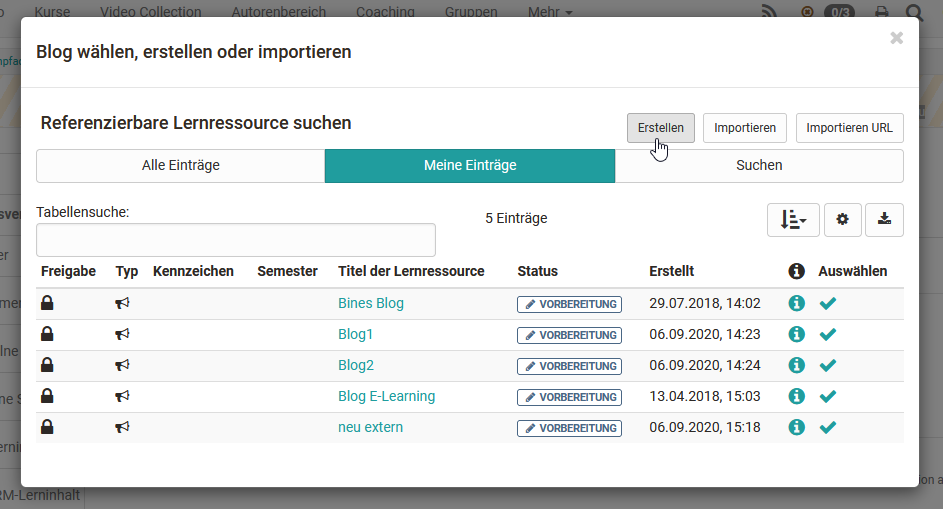Screen dimensions: 943x509
Task: Close the blog selection dialog
Action: (x=896, y=38)
